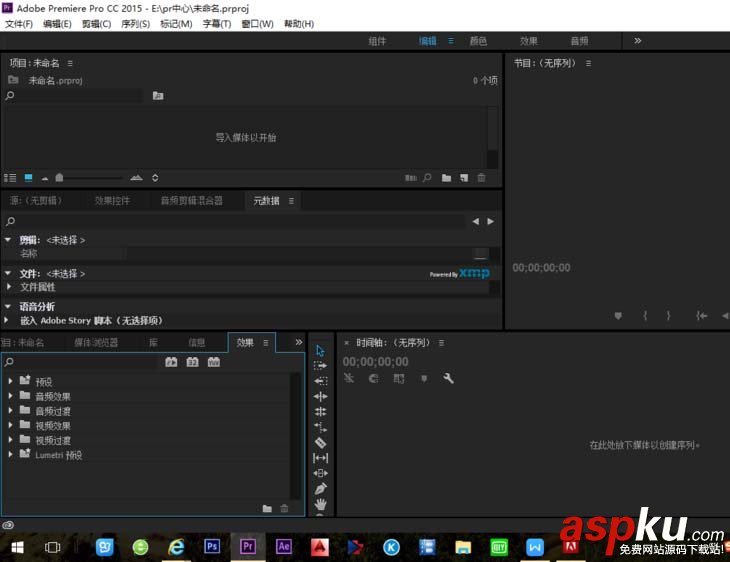Image resolution: width=730 pixels, height=562 pixels.
Task: Click the New Item icon in Project panel
Action: click(x=464, y=178)
